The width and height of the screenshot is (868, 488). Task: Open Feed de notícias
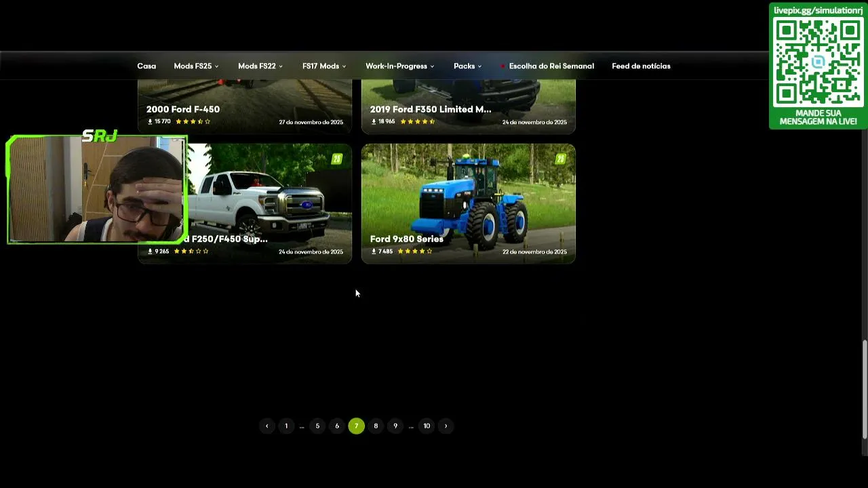point(641,66)
